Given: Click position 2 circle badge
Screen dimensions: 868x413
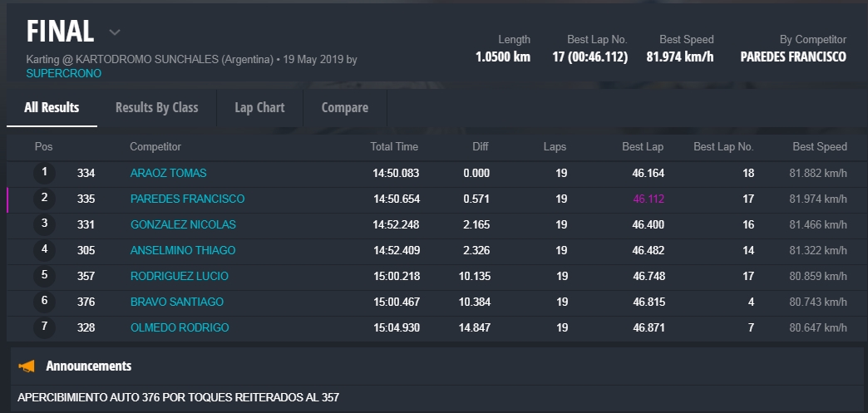Looking at the screenshot, I should click(44, 199).
